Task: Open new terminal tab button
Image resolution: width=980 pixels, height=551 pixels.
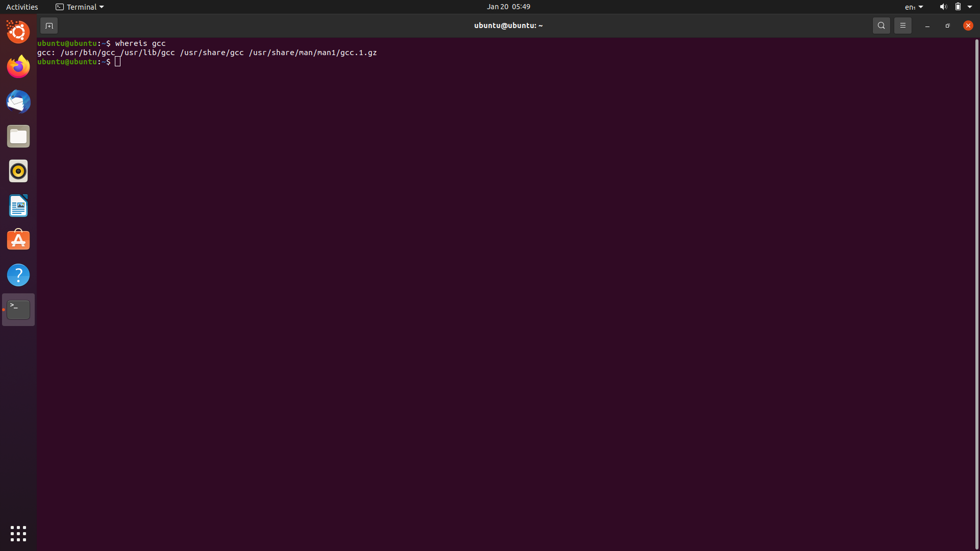Action: pyautogui.click(x=49, y=26)
